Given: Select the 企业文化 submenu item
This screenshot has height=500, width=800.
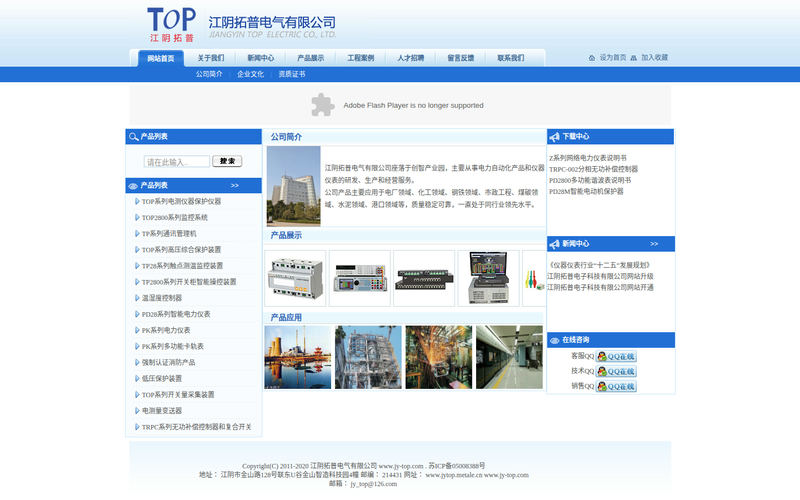Looking at the screenshot, I should click(x=251, y=74).
